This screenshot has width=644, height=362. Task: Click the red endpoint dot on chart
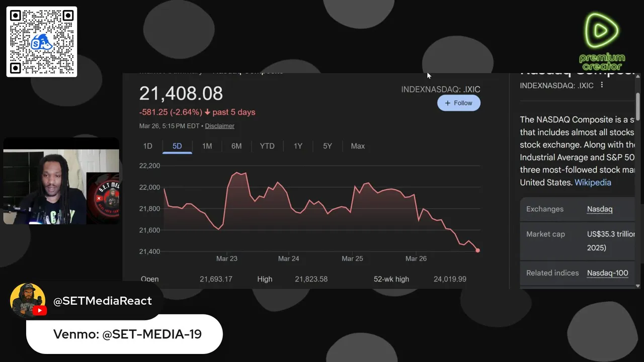(477, 250)
